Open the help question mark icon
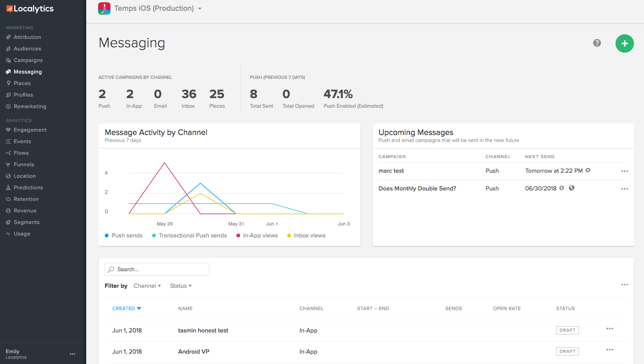 pos(597,43)
